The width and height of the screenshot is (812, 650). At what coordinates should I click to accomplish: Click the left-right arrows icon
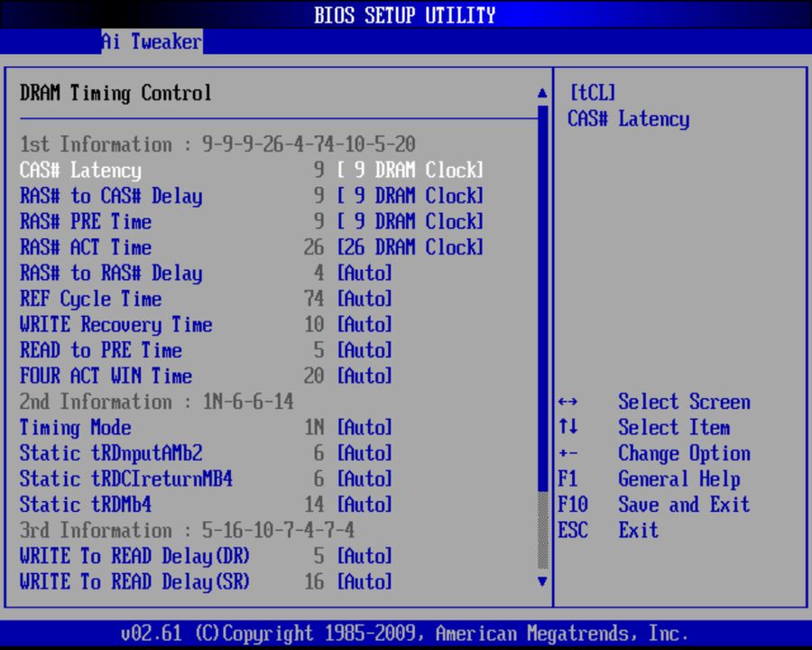click(568, 402)
